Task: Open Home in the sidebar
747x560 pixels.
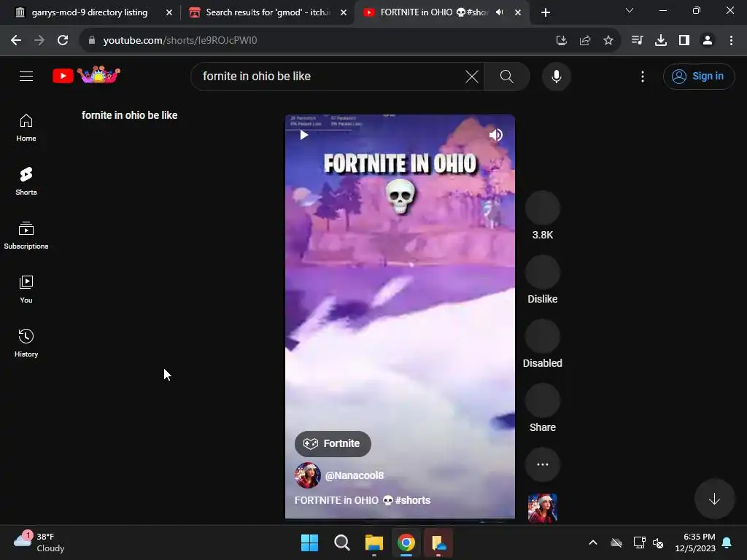Action: tap(26, 128)
